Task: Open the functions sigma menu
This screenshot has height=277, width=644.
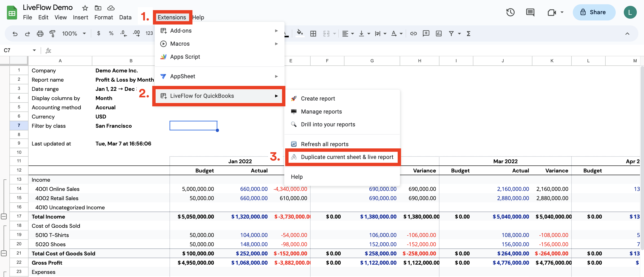Action: tap(468, 34)
